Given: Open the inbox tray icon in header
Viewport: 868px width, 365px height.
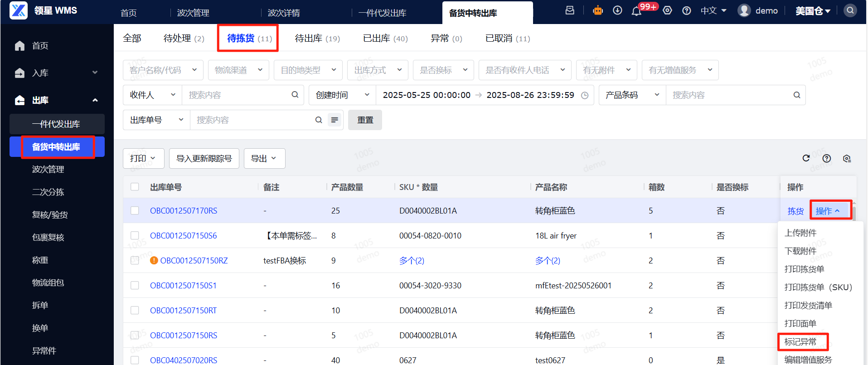Looking at the screenshot, I should pos(570,10).
